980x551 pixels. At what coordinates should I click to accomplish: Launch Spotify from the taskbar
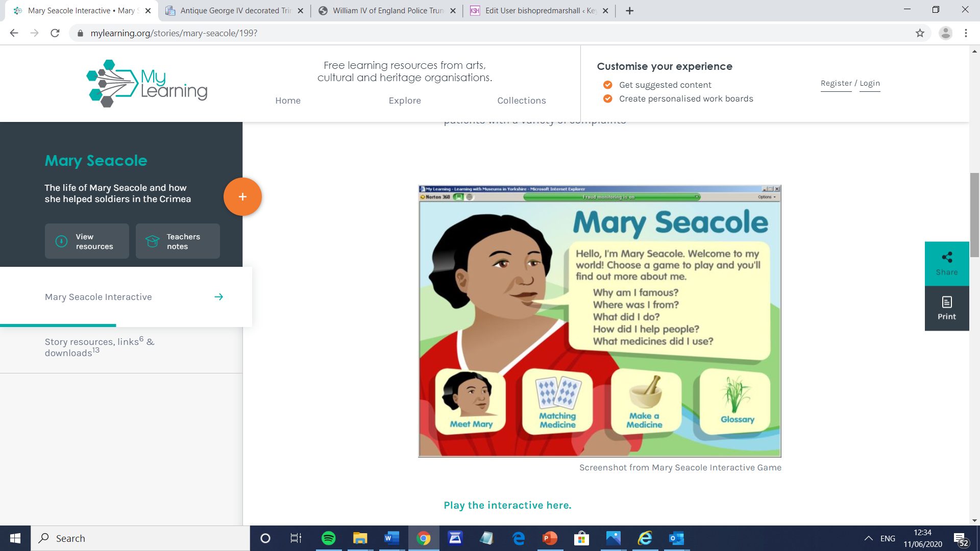point(328,538)
